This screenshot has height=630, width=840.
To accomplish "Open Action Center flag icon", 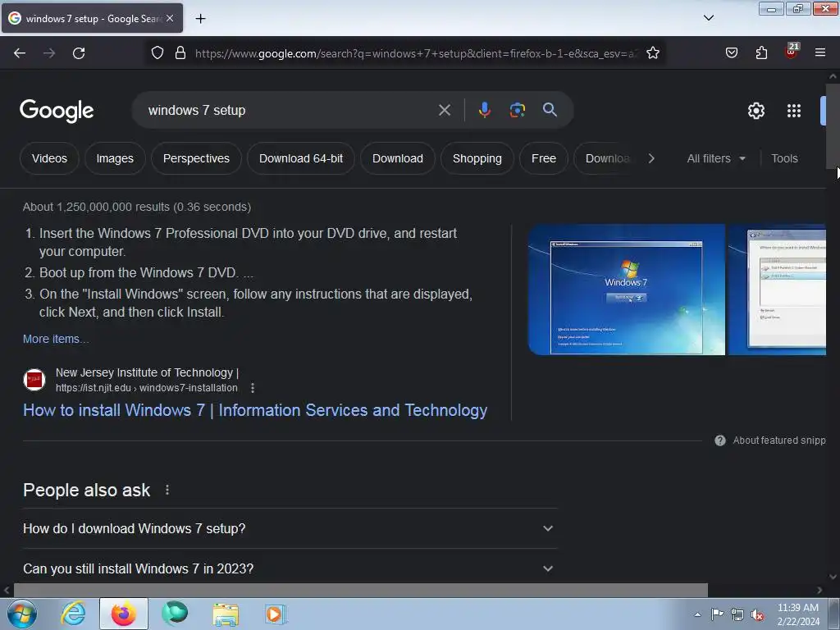I will [x=717, y=614].
